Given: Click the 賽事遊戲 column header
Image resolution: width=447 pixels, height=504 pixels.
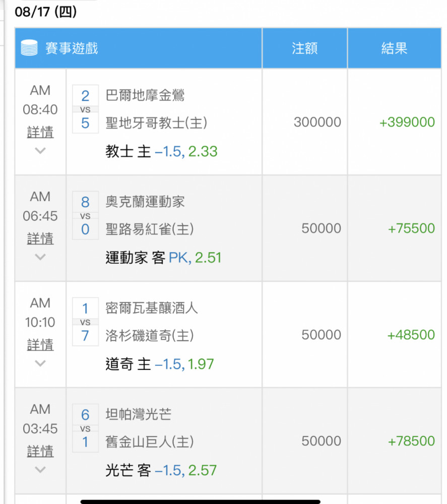Looking at the screenshot, I should tap(72, 48).
